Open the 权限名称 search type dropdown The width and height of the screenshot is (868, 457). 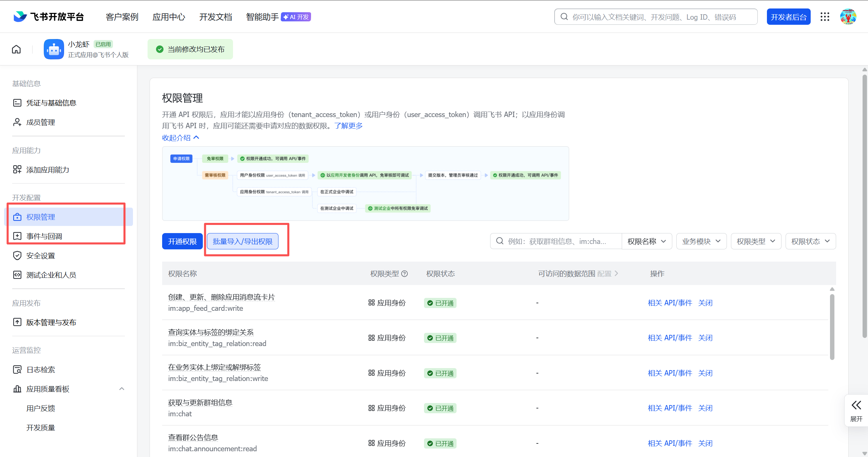click(x=647, y=241)
